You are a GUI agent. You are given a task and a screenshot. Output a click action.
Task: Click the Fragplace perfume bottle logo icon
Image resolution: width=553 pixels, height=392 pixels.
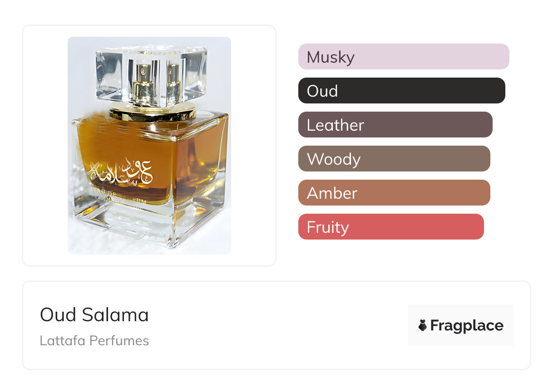[423, 325]
